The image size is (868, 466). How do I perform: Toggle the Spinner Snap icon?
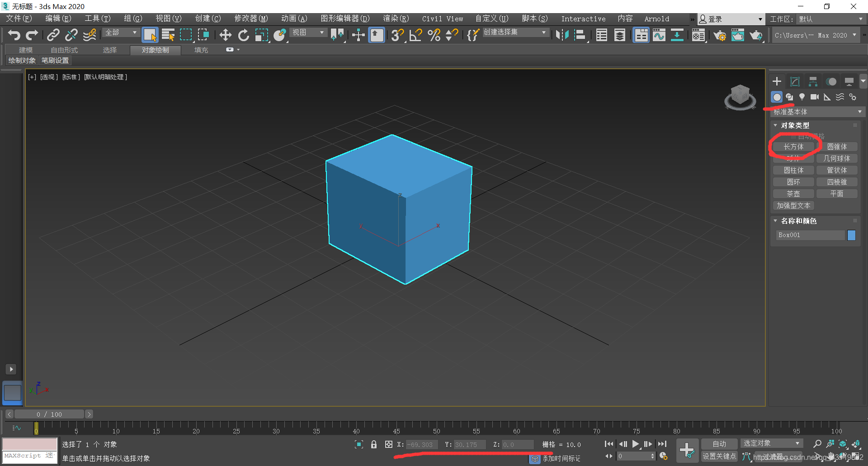click(452, 35)
